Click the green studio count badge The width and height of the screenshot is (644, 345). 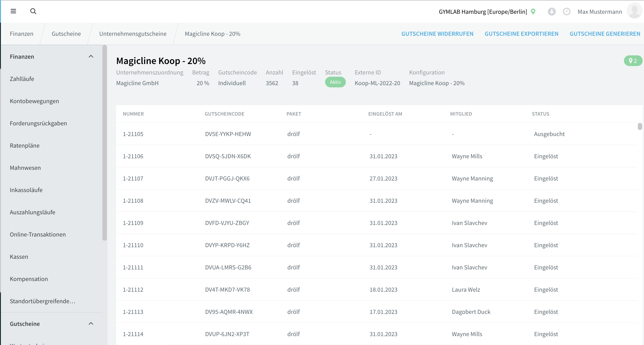(x=633, y=61)
